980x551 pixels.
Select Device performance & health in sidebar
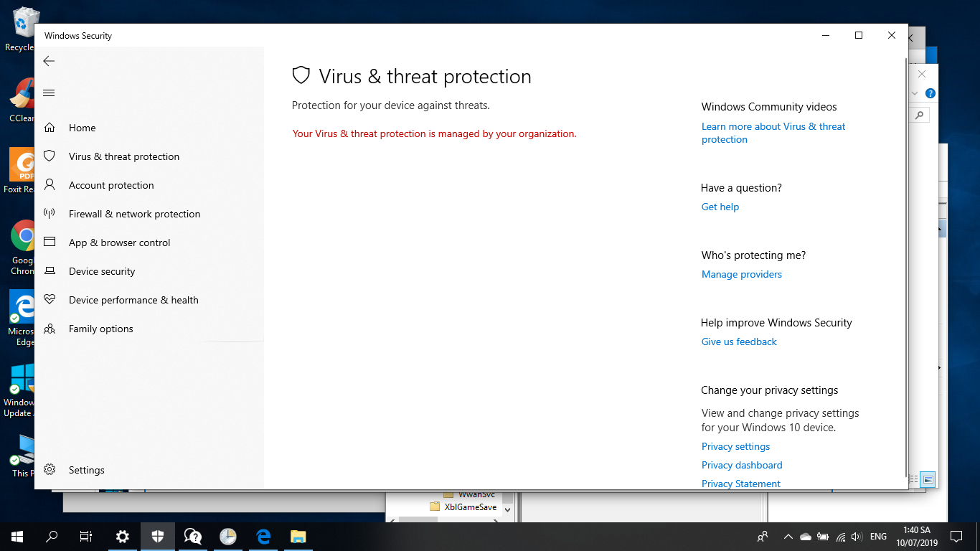pos(133,300)
